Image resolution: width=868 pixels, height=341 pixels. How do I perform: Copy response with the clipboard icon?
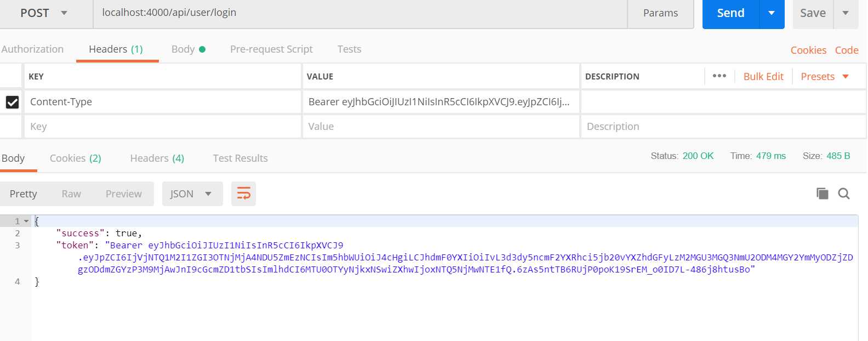pyautogui.click(x=822, y=194)
